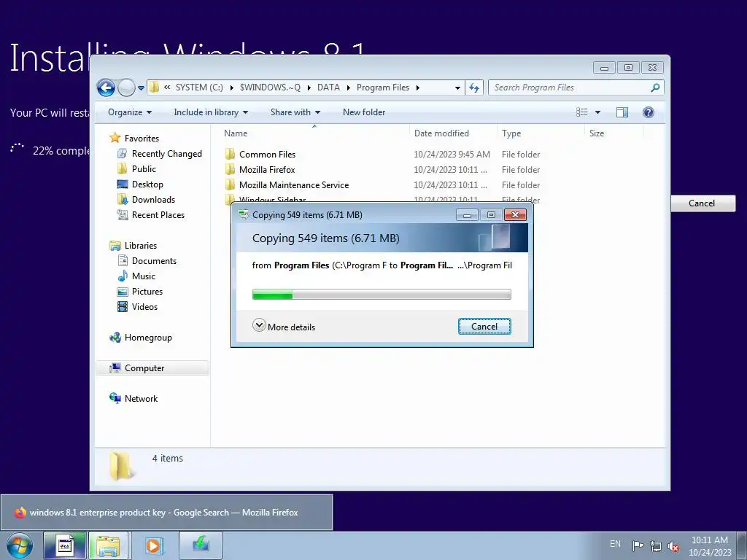This screenshot has height=560, width=747.
Task: Open the Organize menu
Action: click(130, 112)
